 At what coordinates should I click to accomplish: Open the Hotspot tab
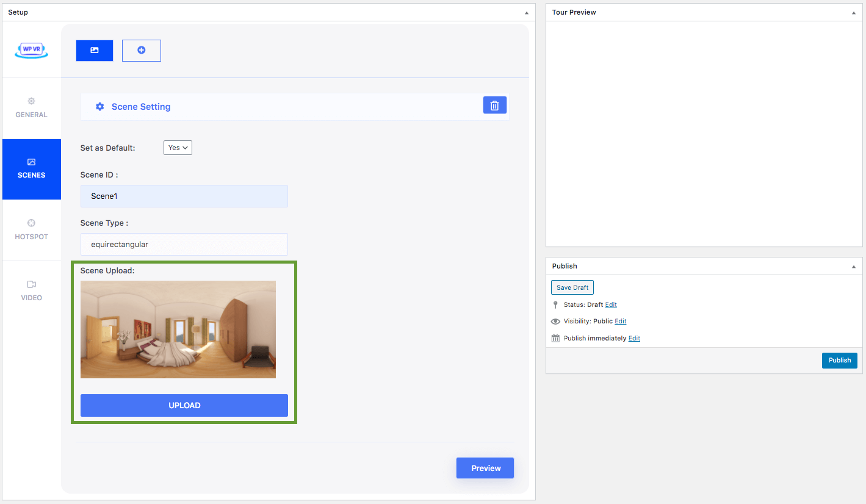point(32,230)
